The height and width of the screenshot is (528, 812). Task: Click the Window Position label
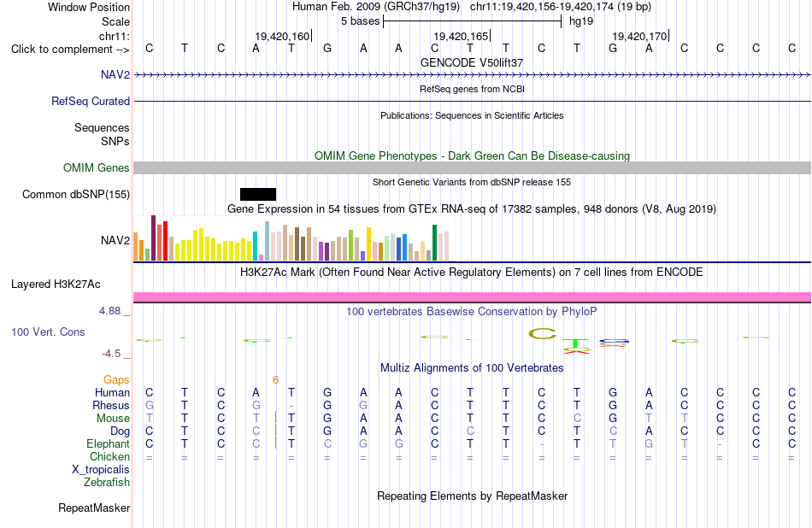click(x=89, y=7)
